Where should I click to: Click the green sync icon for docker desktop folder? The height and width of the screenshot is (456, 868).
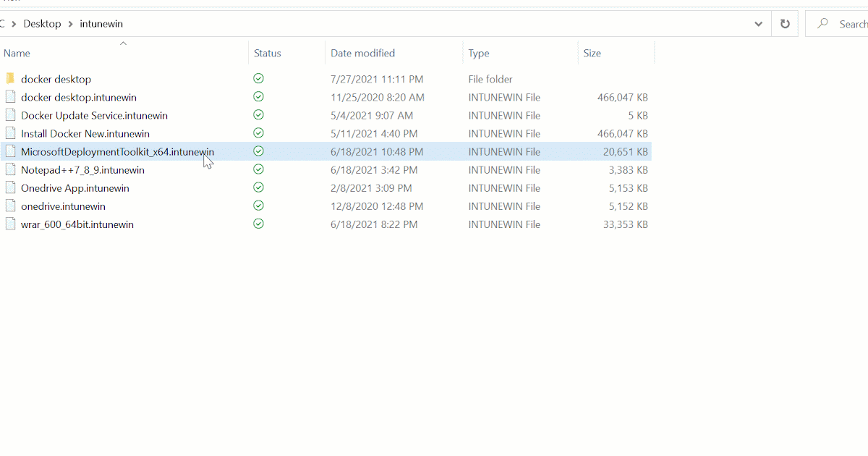(258, 78)
